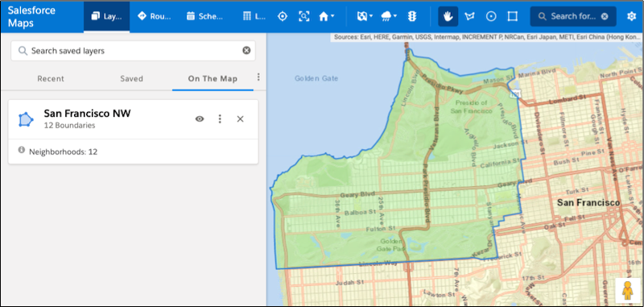Click the map sources attribution text
The height and width of the screenshot is (307, 644).
[487, 37]
